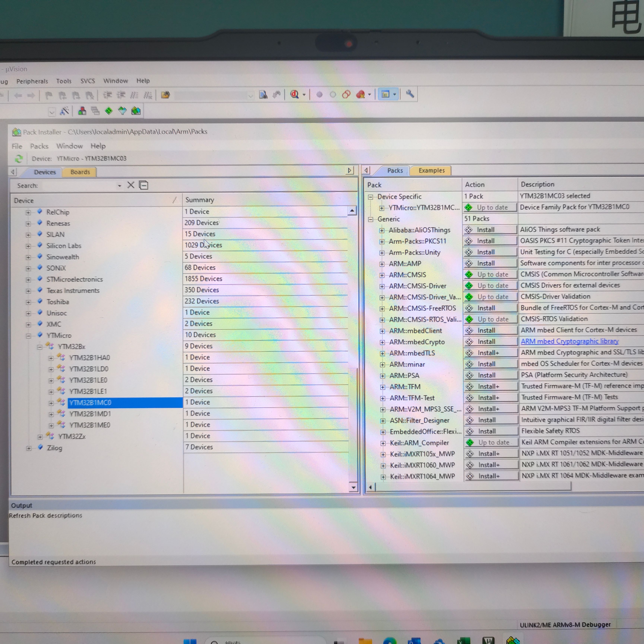Expand the STMicroelectronics vendor node
Viewport: 644px width, 644px height.
tap(28, 280)
